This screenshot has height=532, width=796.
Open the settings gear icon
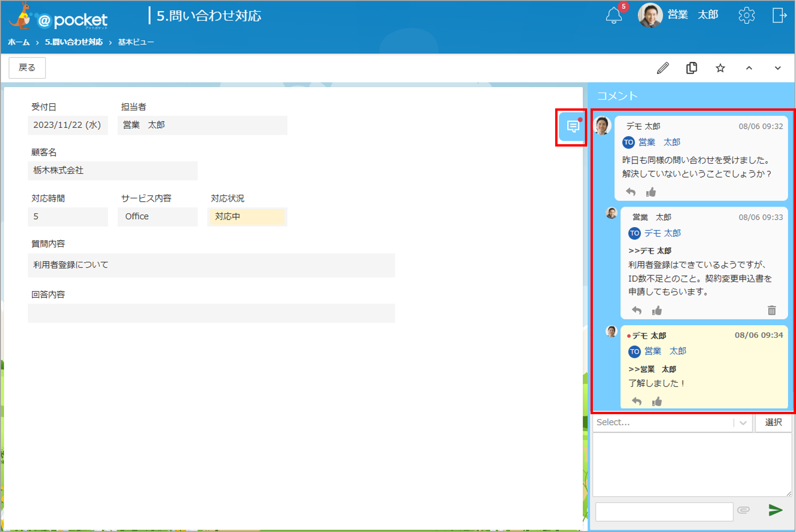pos(747,16)
